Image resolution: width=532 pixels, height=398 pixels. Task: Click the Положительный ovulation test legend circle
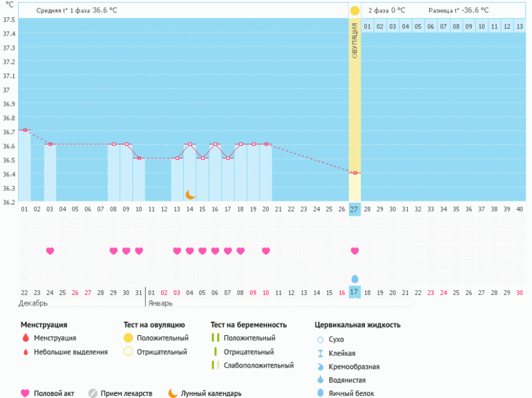point(128,339)
